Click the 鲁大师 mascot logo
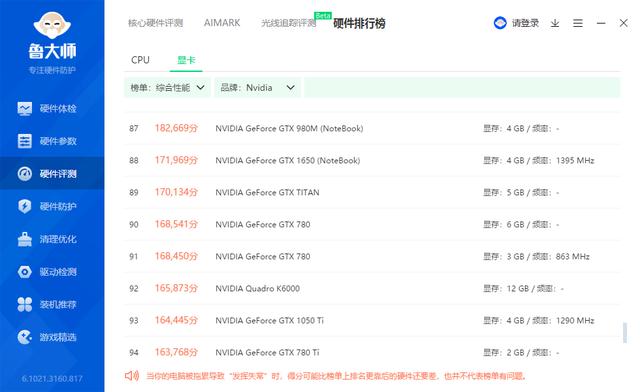This screenshot has height=392, width=640. pos(52,25)
